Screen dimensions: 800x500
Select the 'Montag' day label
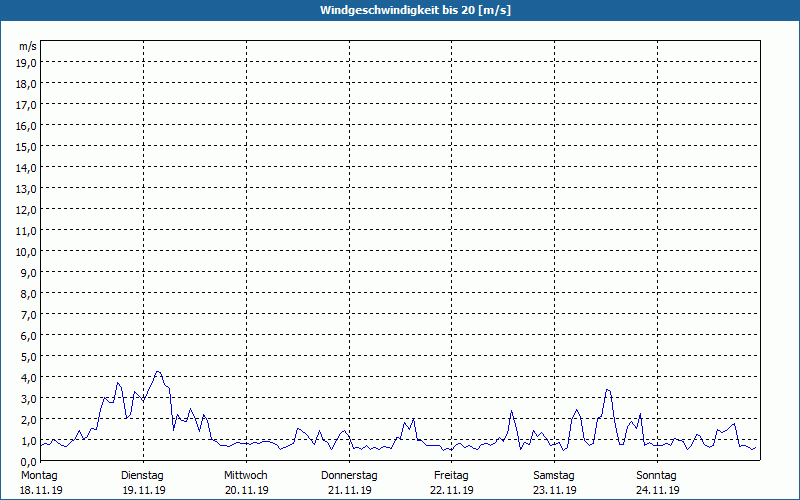[39, 476]
